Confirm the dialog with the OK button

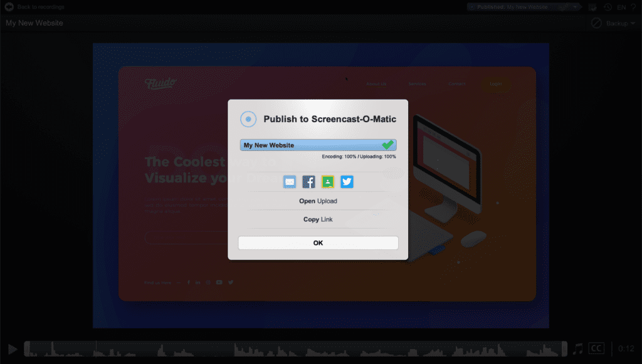click(318, 243)
